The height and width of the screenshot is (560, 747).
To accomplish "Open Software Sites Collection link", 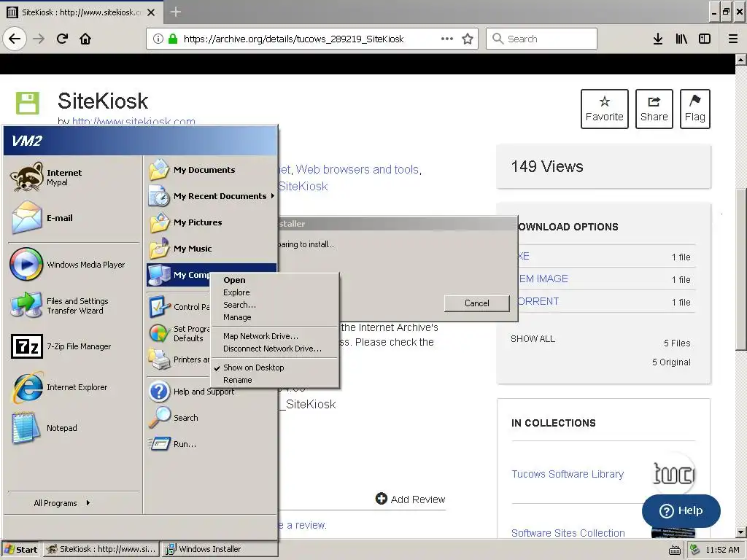I will (568, 533).
